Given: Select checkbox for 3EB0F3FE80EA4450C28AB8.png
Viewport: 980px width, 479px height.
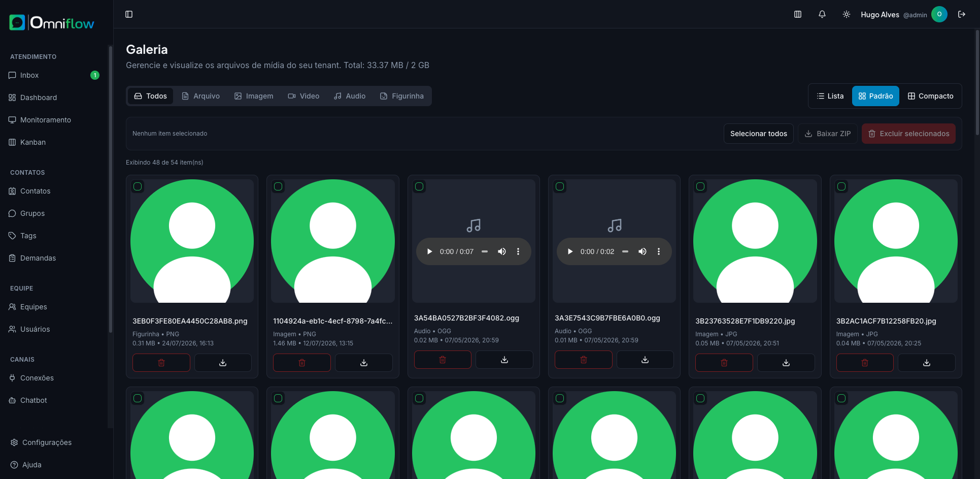Looking at the screenshot, I should (138, 186).
